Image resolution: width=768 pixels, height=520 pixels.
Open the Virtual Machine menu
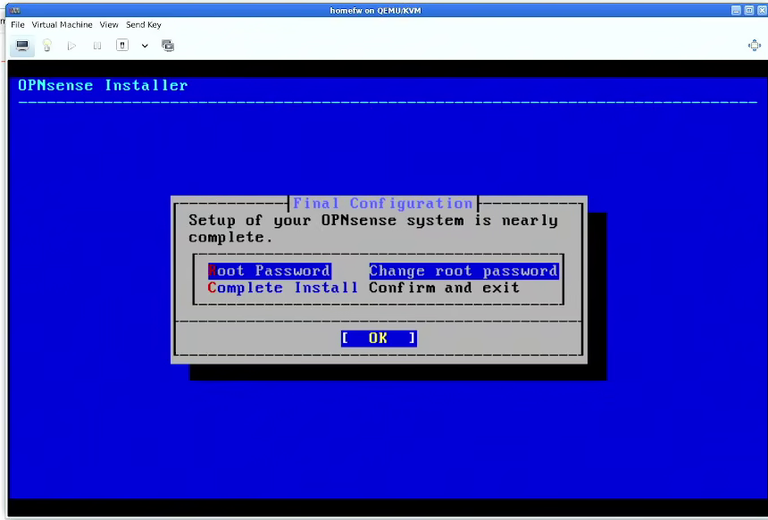pos(62,24)
